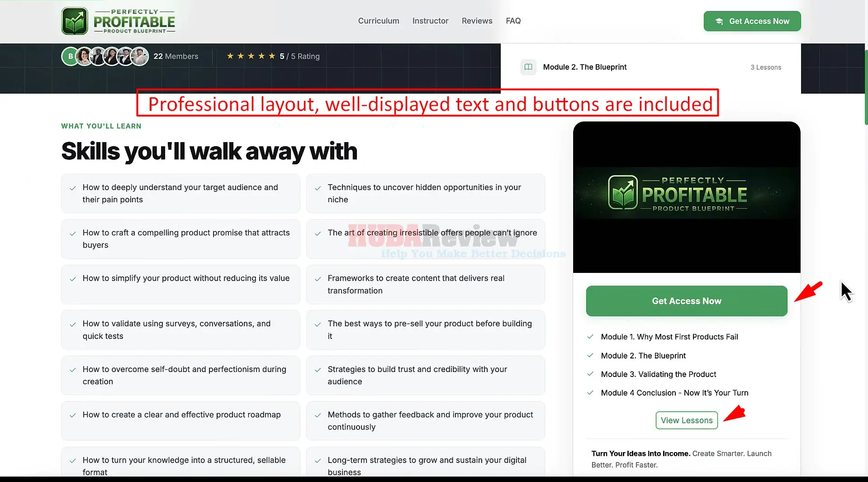Click checkmark beside 'validate using surveys'

coord(72,324)
